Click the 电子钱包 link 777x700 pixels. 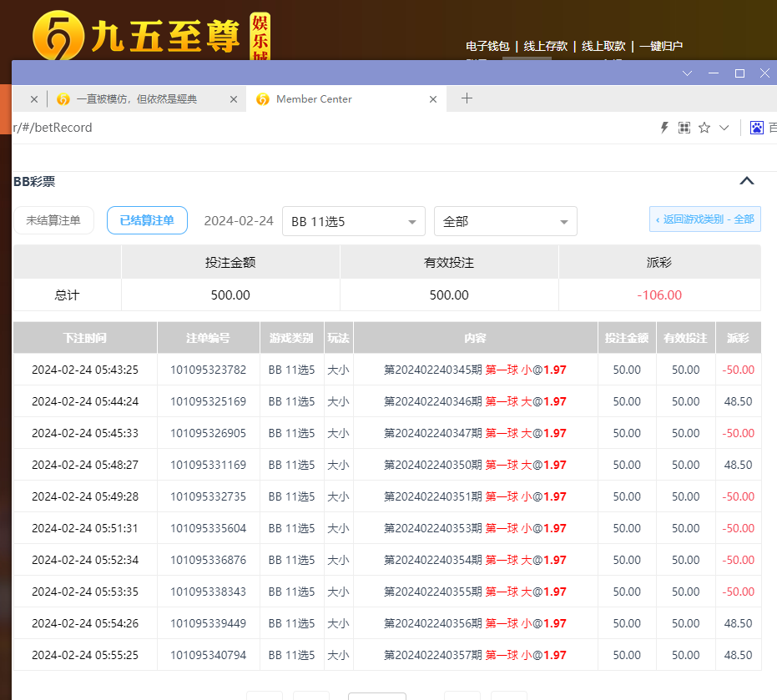pos(487,46)
